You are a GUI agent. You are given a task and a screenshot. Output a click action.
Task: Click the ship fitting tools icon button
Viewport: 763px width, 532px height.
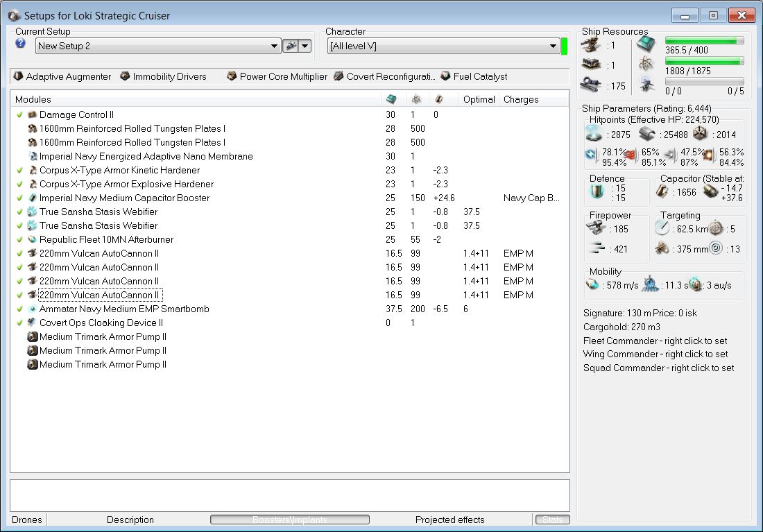click(291, 46)
